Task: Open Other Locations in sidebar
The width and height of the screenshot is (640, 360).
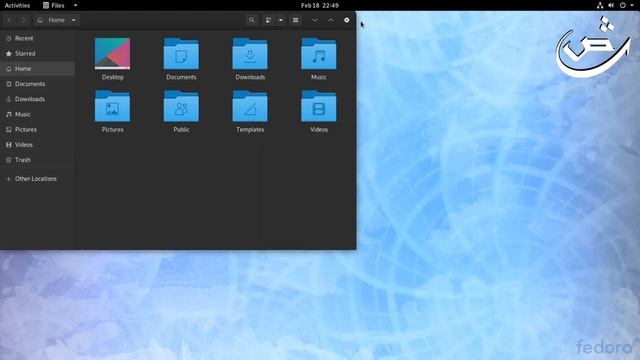Action: coord(38,179)
